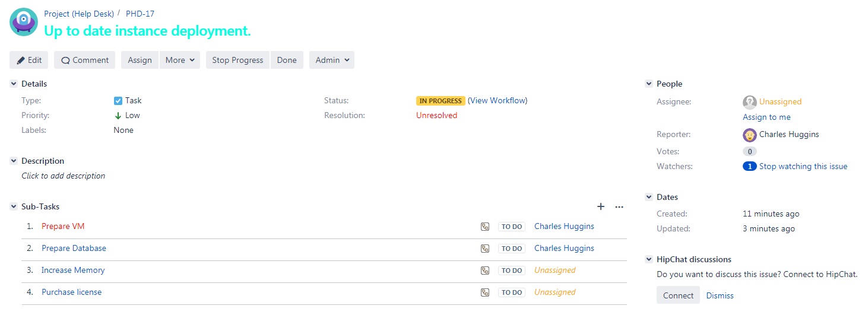Open the Admin dropdown menu

point(332,60)
